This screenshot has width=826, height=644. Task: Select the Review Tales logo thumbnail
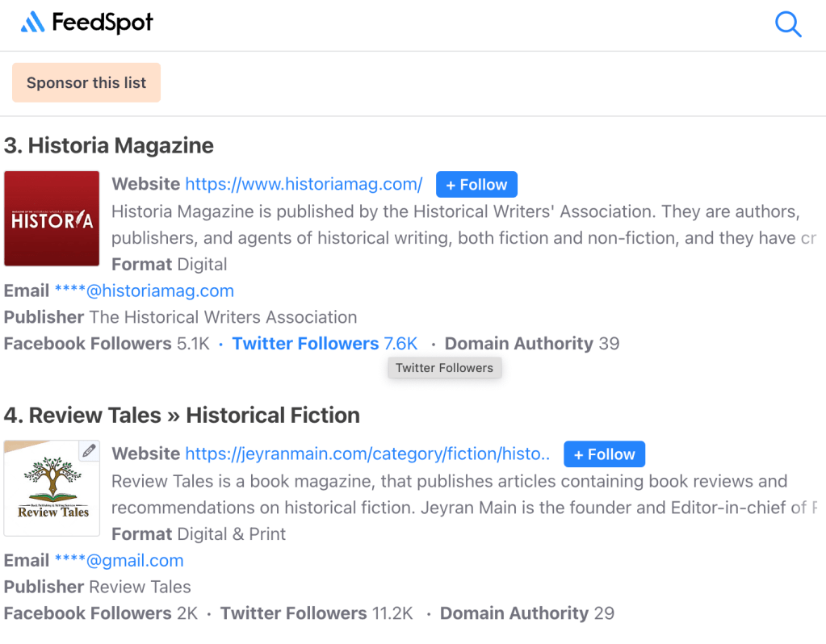[52, 488]
